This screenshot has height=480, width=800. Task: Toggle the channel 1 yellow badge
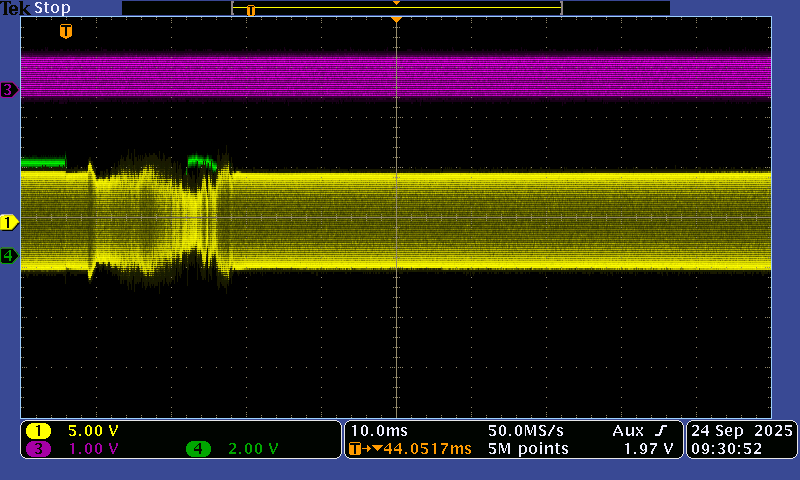[39, 431]
